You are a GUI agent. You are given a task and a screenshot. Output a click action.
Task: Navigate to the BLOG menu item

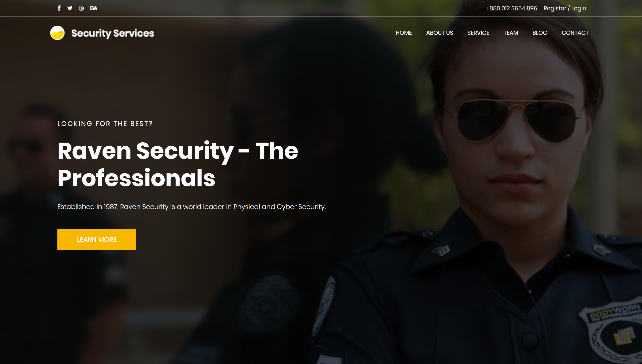click(x=540, y=33)
